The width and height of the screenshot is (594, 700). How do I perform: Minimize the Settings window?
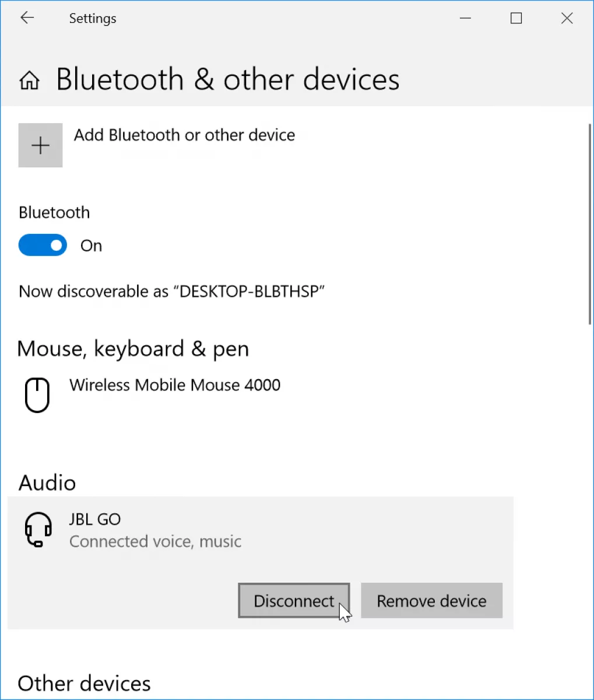point(465,18)
